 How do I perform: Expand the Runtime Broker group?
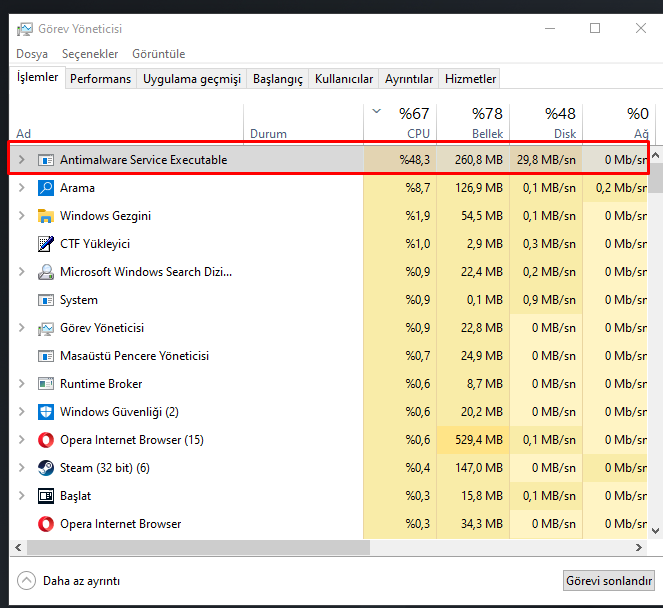point(22,383)
